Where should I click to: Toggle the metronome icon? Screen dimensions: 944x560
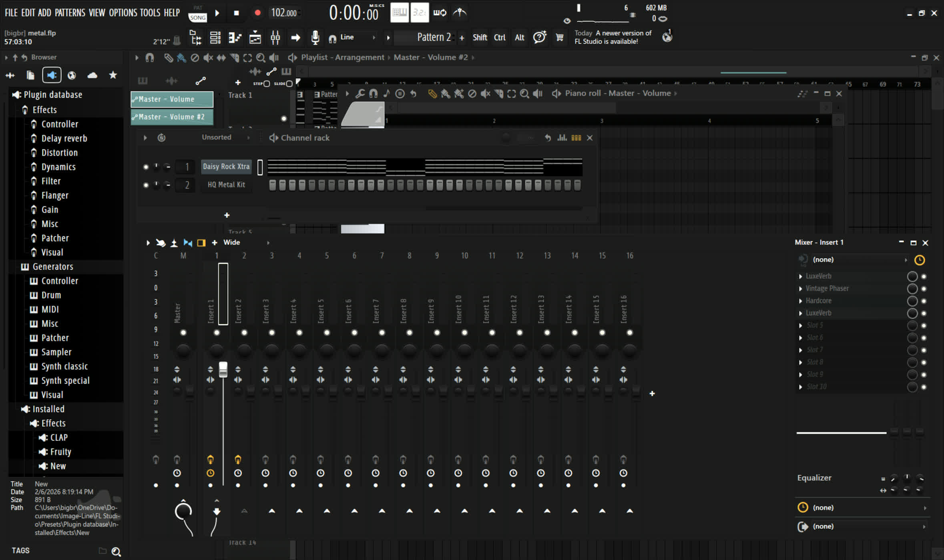pos(460,13)
